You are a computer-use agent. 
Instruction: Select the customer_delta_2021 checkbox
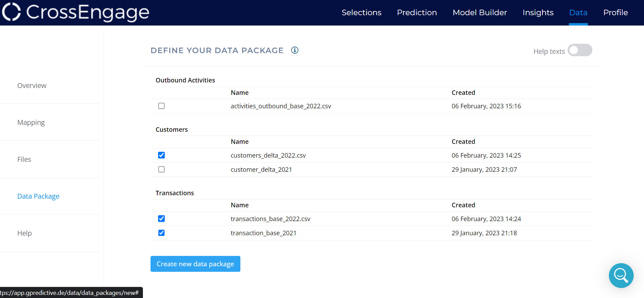(x=162, y=169)
